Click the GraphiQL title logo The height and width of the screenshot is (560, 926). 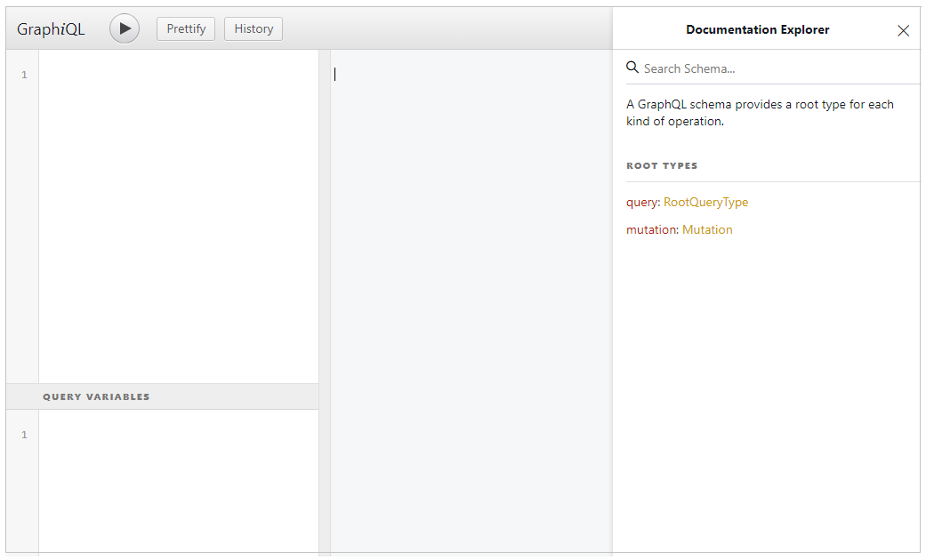(x=51, y=28)
